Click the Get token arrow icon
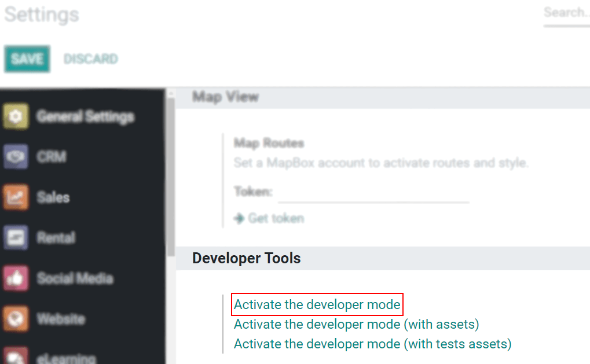 (x=239, y=218)
